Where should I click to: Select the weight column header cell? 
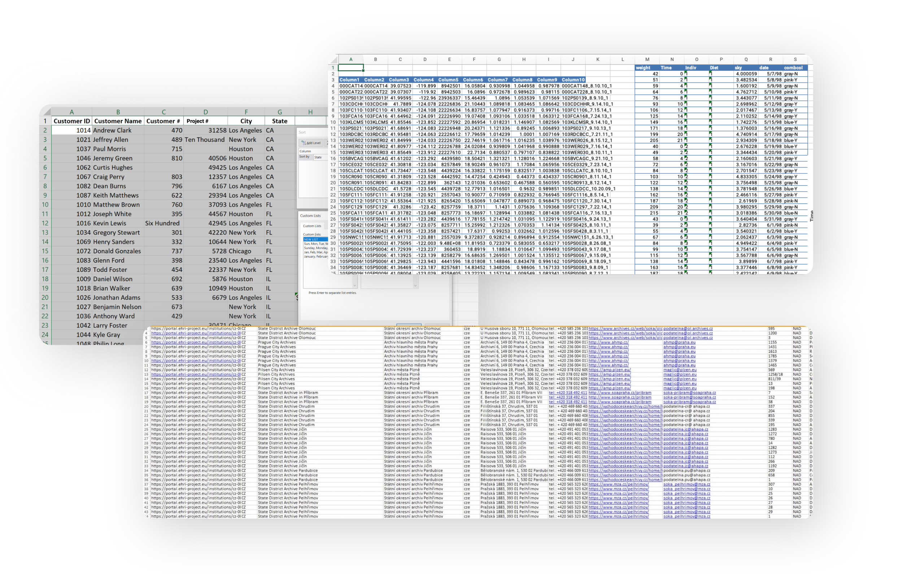643,68
